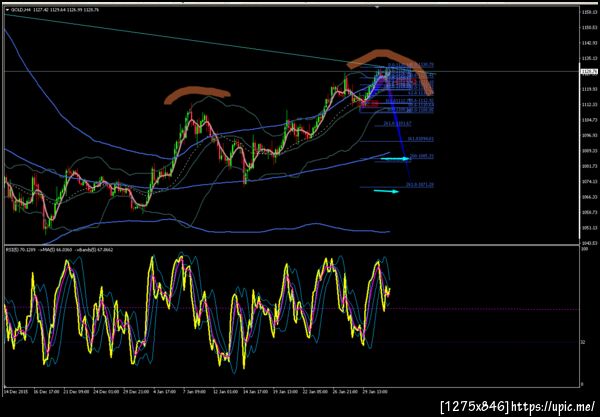
Task: Click the 21 Dec 09:00 time axis label
Action: 77,392
